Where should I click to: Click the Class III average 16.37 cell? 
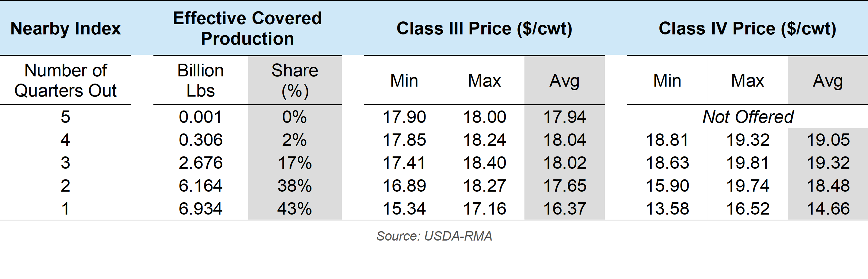pos(565,208)
